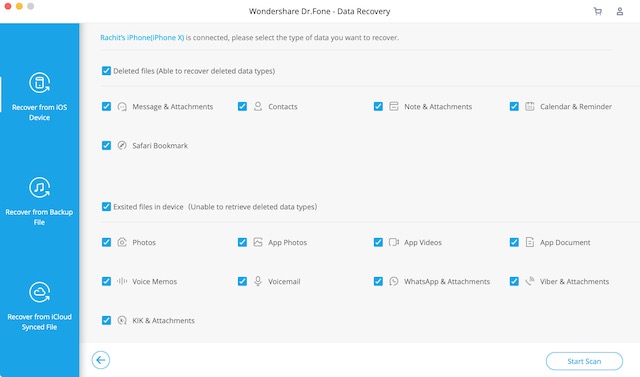640x377 pixels.
Task: Click the WhatsApp & Attachments icon
Action: coord(394,281)
